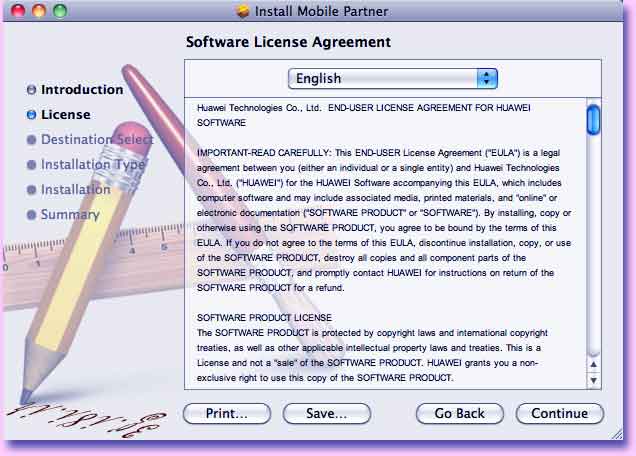Click the Summary step label
636x456 pixels.
pyautogui.click(x=70, y=215)
